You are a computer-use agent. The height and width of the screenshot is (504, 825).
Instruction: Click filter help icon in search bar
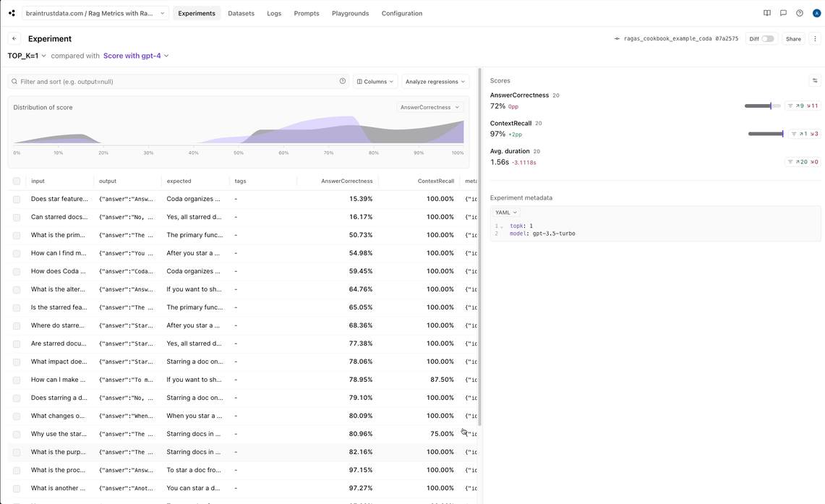pyautogui.click(x=343, y=82)
